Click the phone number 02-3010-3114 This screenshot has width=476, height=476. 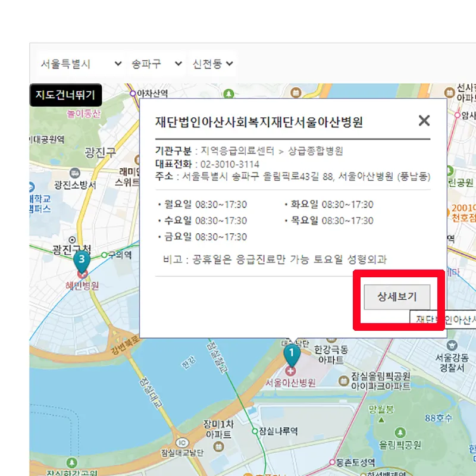230,165
